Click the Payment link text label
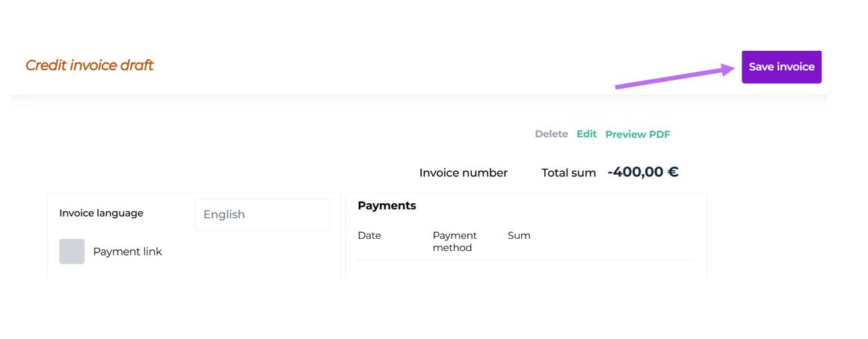This screenshot has height=339, width=868. click(x=127, y=252)
